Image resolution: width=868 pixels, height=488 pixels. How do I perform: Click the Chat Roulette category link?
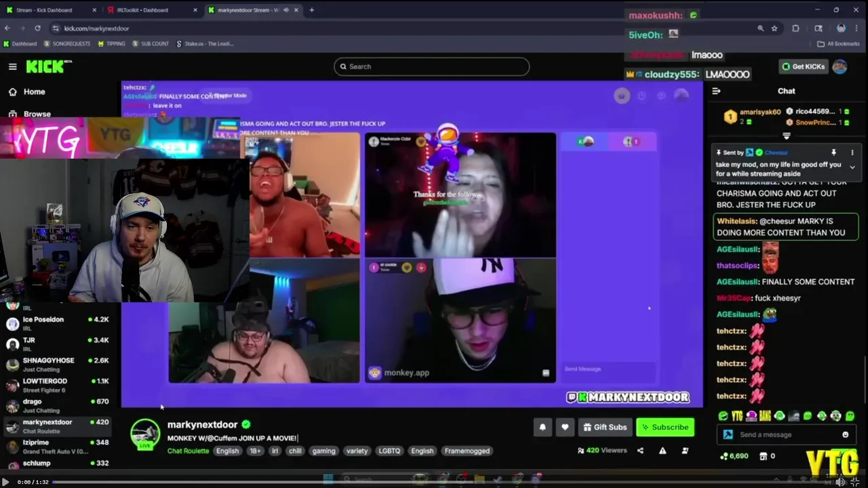click(188, 451)
